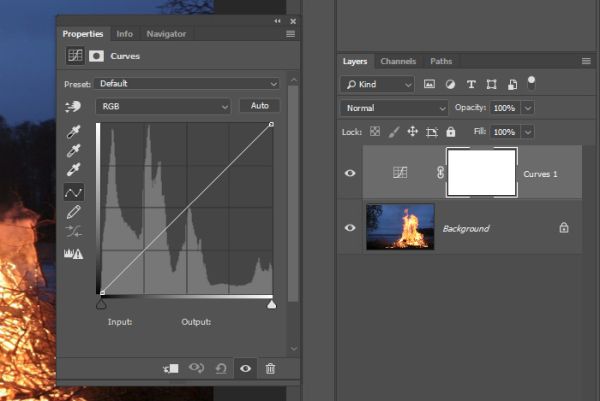Click the clip to layer icon
600x401 pixels.
tap(170, 368)
